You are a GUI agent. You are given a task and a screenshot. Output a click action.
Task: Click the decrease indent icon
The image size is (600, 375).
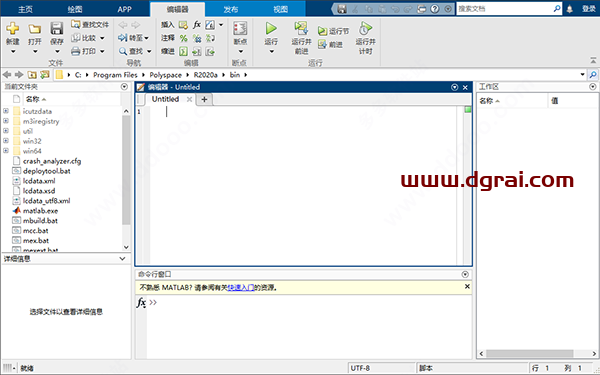210,51
